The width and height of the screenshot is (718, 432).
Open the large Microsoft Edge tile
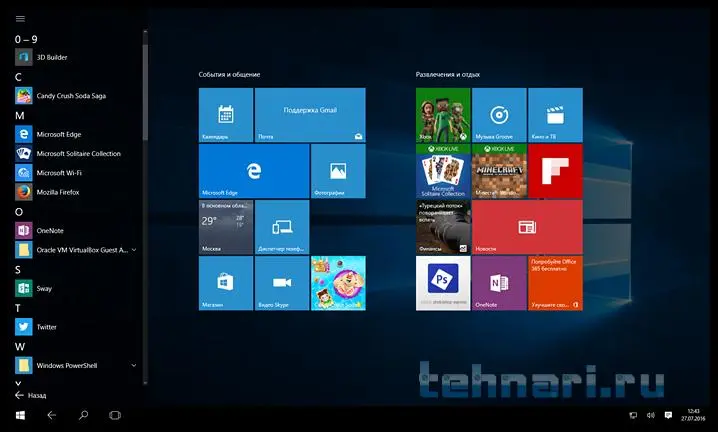254,171
